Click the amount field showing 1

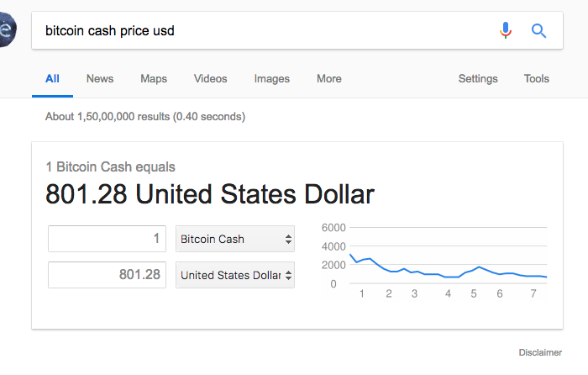(107, 239)
